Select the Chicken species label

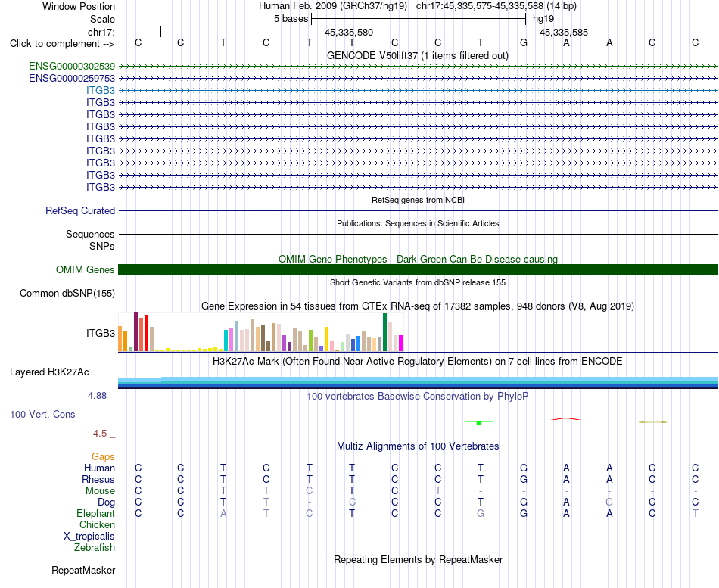pos(97,524)
